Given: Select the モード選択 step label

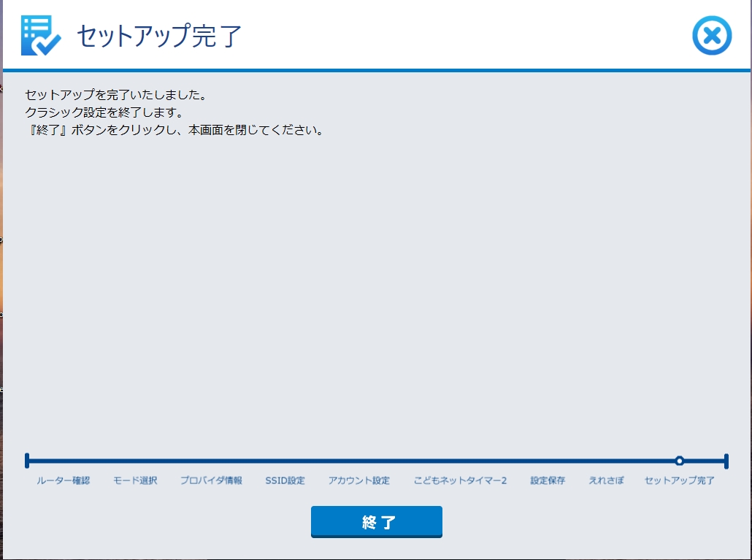Looking at the screenshot, I should coord(135,480).
